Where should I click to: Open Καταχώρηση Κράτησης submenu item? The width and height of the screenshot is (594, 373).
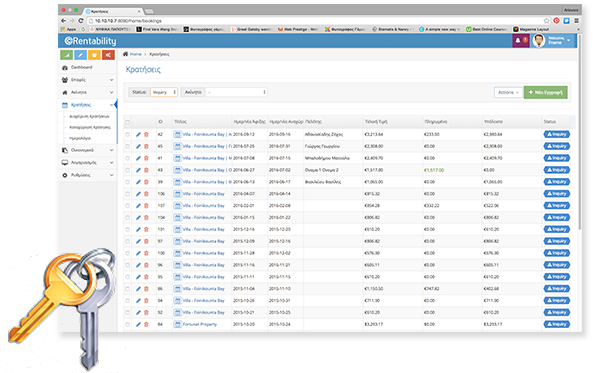coord(90,127)
